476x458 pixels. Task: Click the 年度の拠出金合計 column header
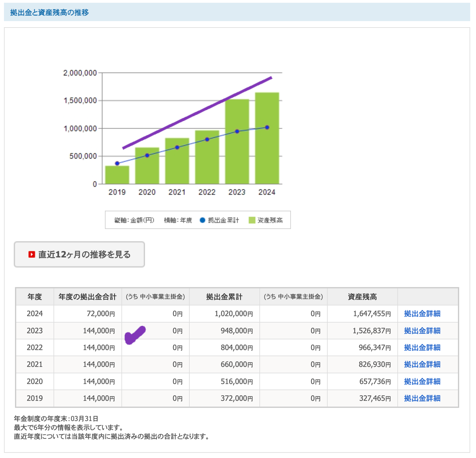tap(87, 297)
